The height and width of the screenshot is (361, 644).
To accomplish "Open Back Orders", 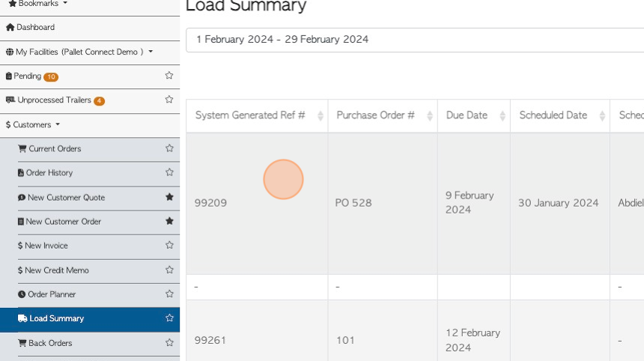I will pos(45,343).
